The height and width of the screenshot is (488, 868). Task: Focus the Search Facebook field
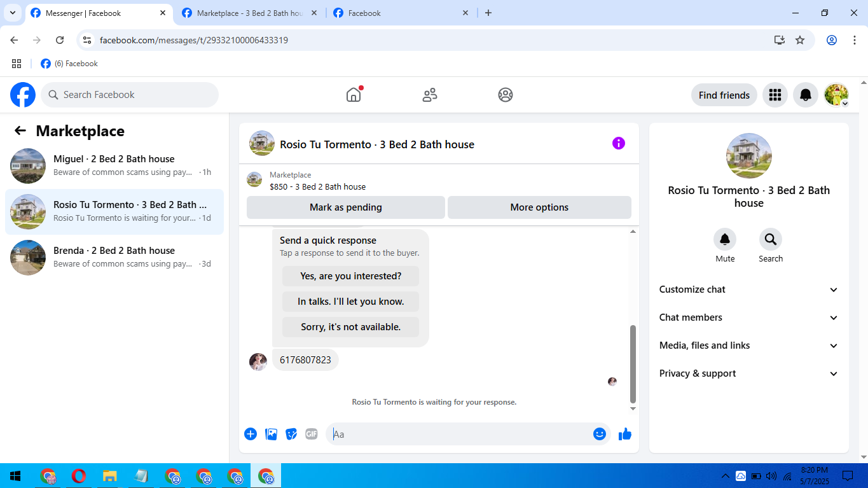[x=130, y=95]
